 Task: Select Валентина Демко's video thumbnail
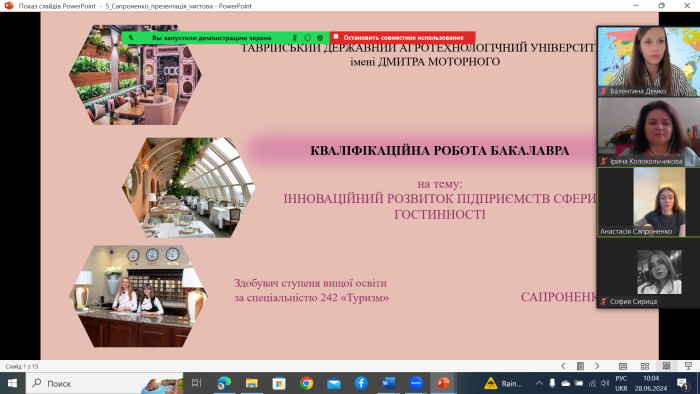649,61
